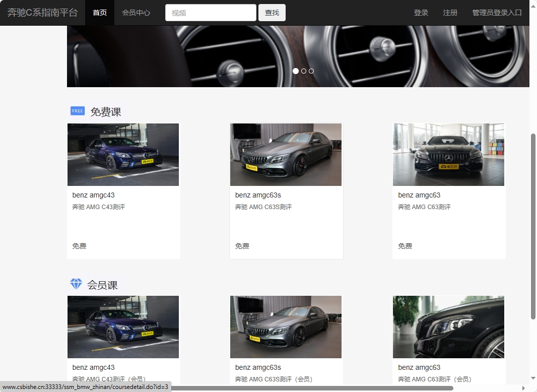Click description 奔驰 AMG C63S测评
The width and height of the screenshot is (537, 392).
pos(263,207)
